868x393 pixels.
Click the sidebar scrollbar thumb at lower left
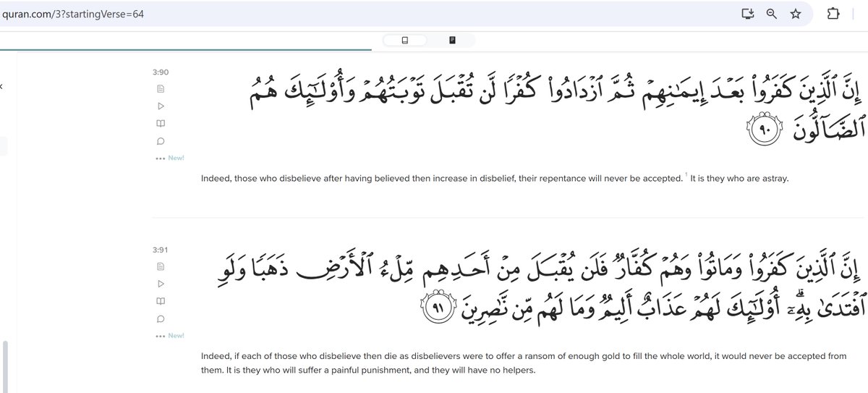(x=6, y=365)
